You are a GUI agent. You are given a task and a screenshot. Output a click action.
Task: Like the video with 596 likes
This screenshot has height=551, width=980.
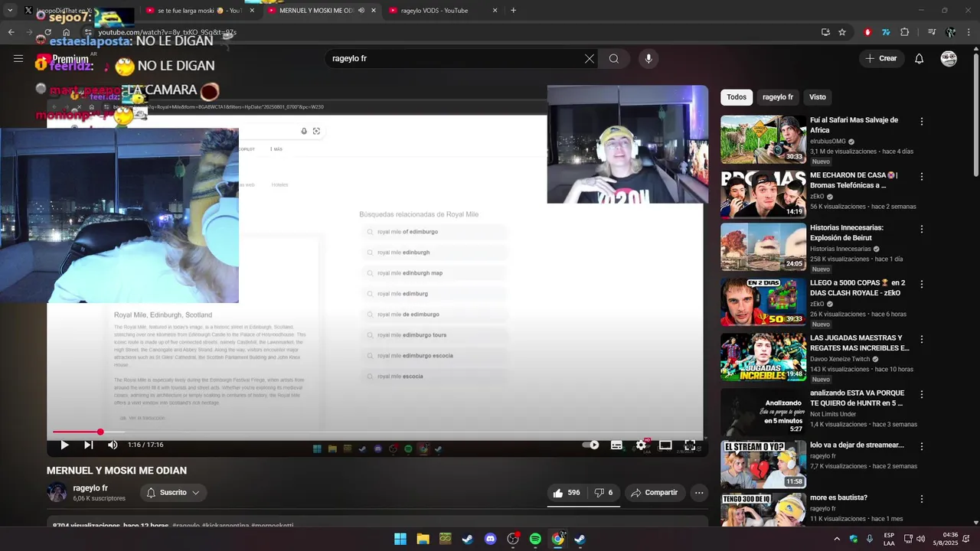[567, 493]
